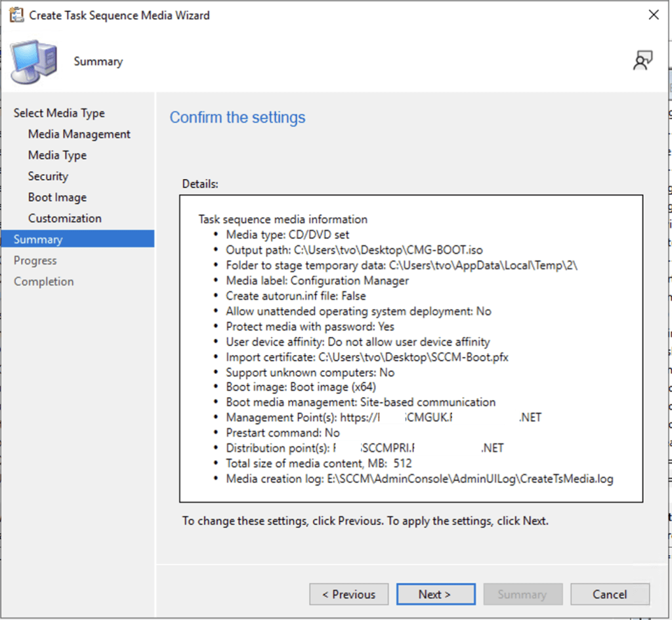
Task: Jump to the Security step
Action: pyautogui.click(x=48, y=176)
